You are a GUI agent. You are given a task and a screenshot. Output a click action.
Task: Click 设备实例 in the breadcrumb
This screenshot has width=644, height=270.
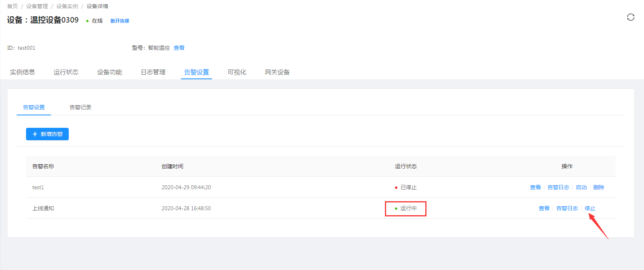point(67,6)
